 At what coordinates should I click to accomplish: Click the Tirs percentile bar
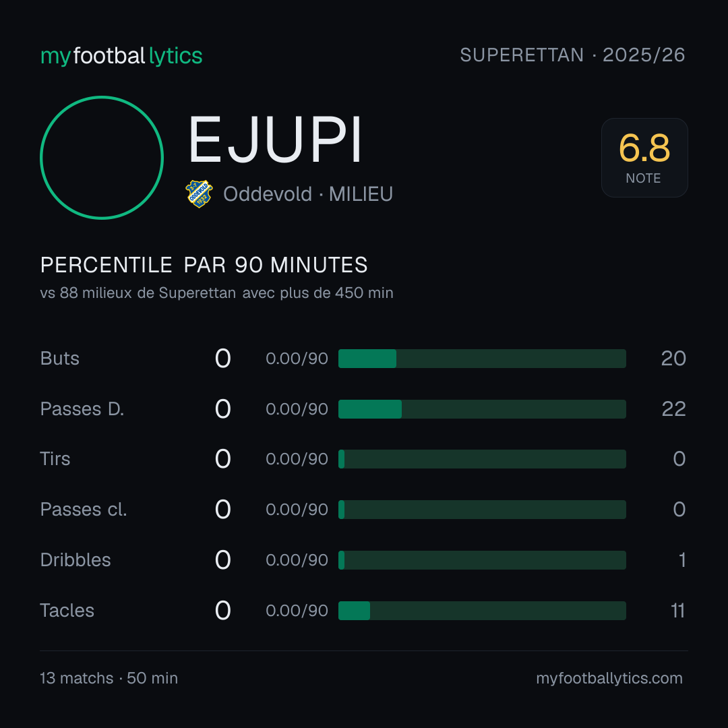[x=482, y=459]
